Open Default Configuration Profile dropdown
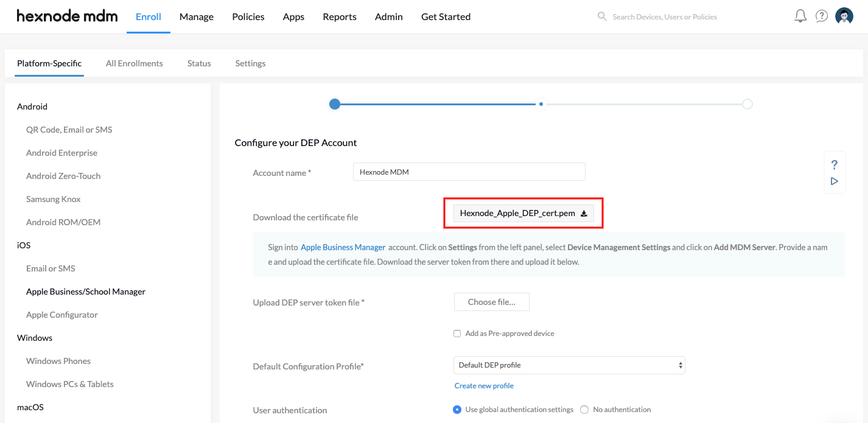Image resolution: width=868 pixels, height=423 pixels. 569,365
